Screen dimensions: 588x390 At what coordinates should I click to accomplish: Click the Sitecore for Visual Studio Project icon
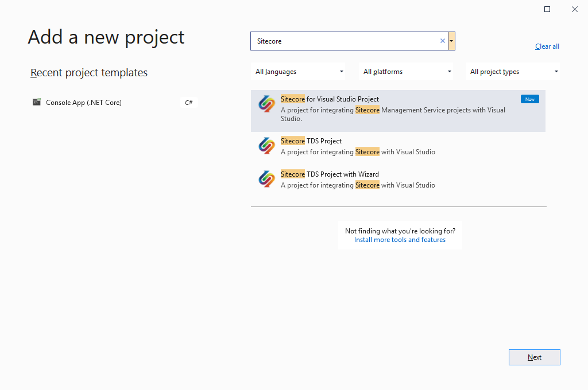(x=266, y=104)
